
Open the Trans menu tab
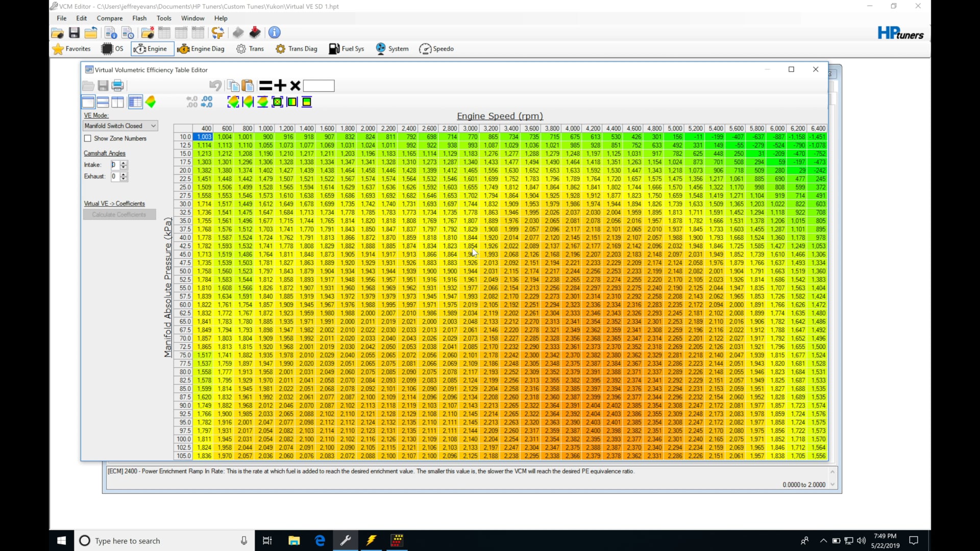tap(256, 48)
